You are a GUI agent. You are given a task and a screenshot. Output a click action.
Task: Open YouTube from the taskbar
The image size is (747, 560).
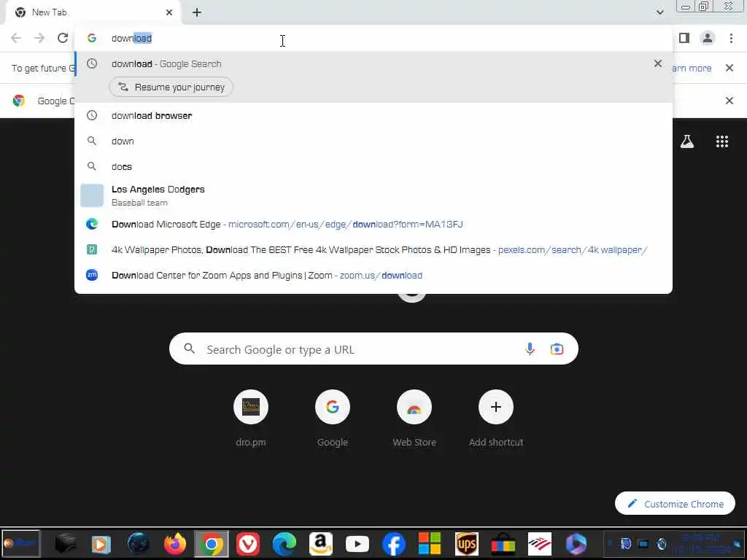coord(357,544)
